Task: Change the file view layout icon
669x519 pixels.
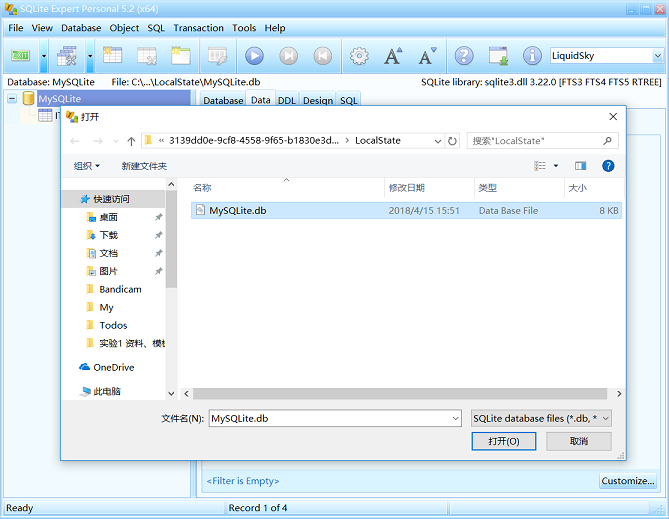Action: (540, 166)
